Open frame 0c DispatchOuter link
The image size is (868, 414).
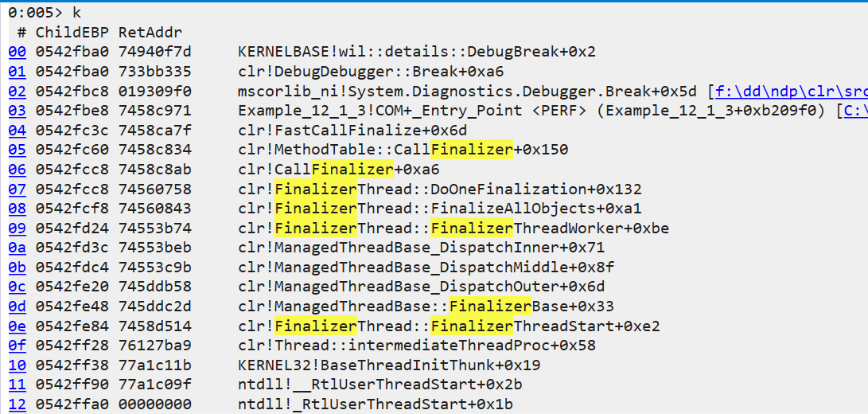pyautogui.click(x=18, y=287)
